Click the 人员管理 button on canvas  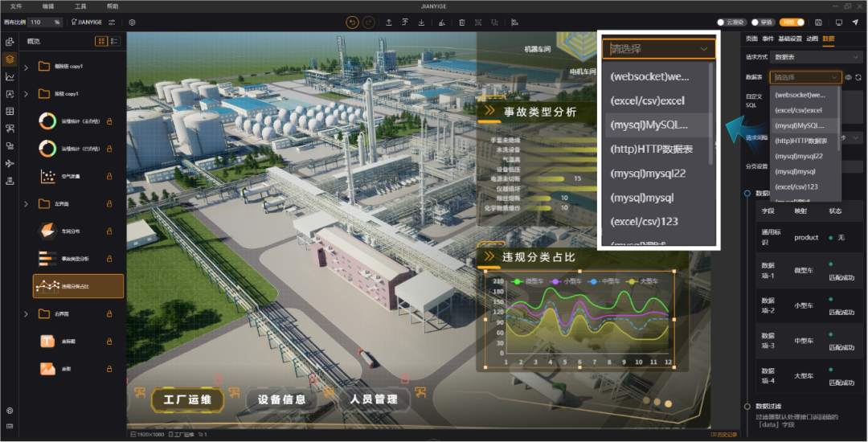[x=375, y=399]
